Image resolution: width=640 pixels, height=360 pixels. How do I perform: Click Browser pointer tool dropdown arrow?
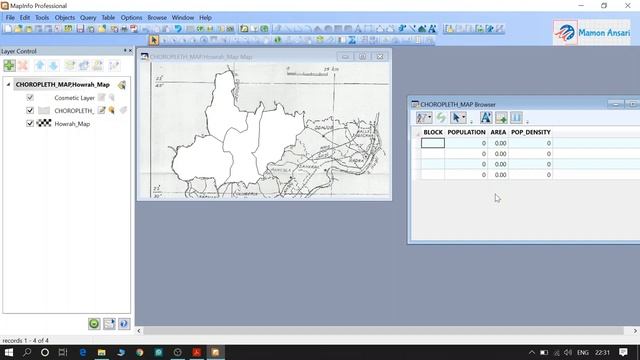click(464, 118)
